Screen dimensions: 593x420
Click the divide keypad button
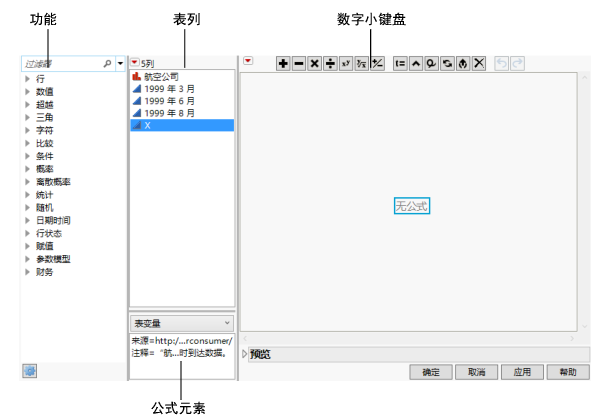(x=330, y=64)
